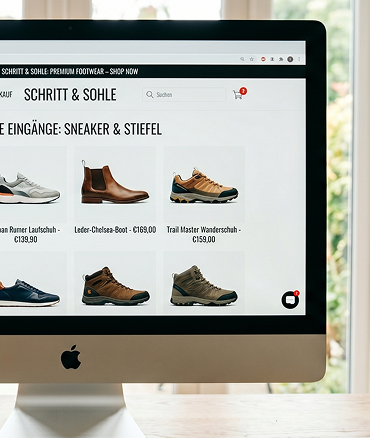
Task: Go to the Schritt & Sohle logo home
Action: [70, 95]
